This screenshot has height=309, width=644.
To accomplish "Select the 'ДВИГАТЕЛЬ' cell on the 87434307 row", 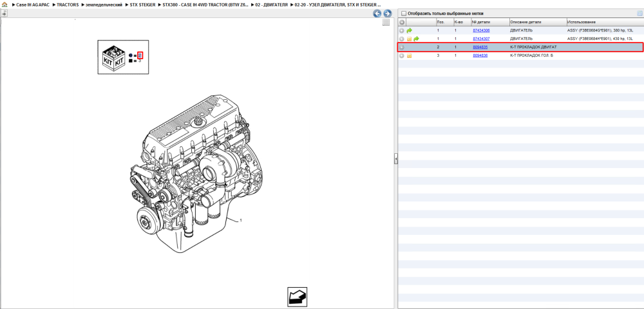I will coord(521,39).
